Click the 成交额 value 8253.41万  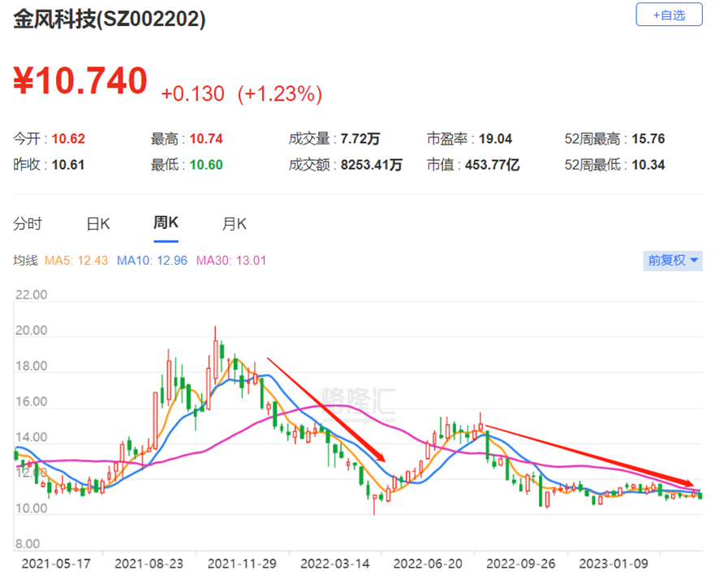(372, 165)
